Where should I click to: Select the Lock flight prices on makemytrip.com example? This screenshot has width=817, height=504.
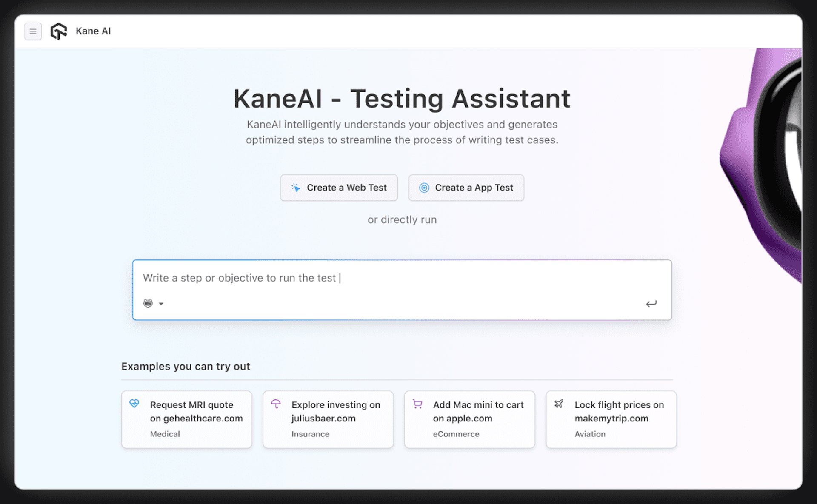[x=611, y=419]
